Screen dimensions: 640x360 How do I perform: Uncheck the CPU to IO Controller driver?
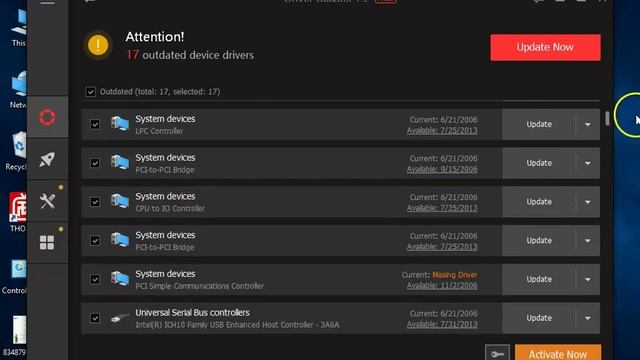[95, 202]
